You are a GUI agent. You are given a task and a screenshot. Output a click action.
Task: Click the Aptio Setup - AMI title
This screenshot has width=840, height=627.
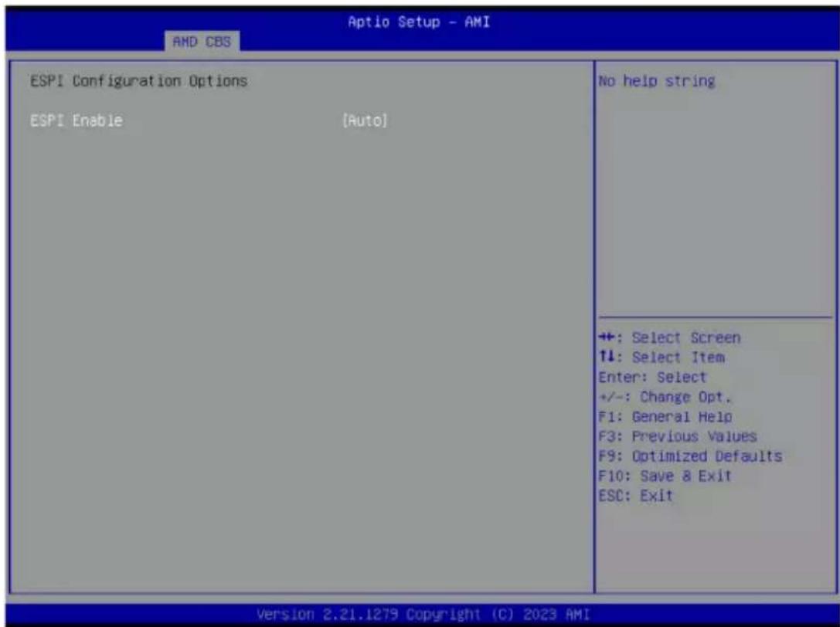pos(419,22)
